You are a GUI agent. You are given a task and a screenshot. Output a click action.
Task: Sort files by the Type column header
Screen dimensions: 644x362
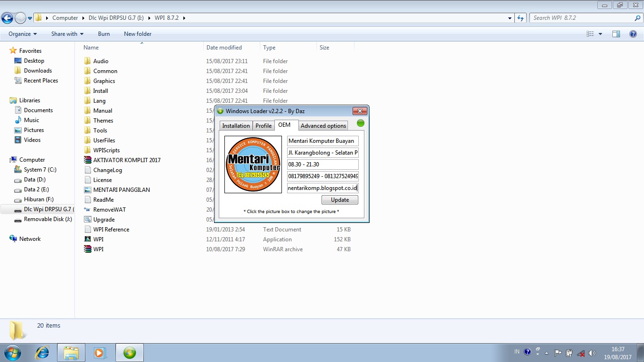click(288, 48)
